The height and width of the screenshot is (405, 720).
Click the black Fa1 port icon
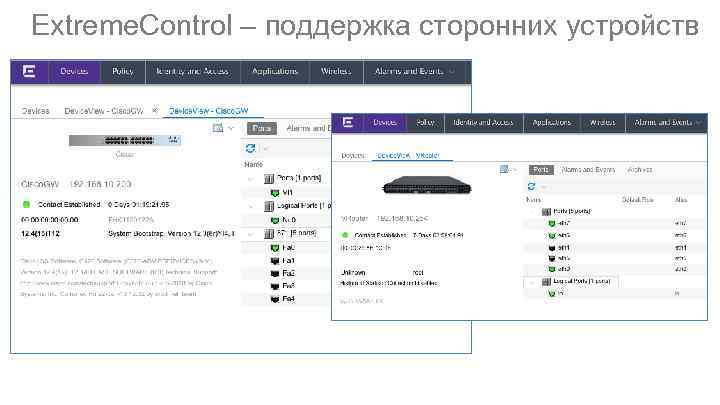coord(275,261)
